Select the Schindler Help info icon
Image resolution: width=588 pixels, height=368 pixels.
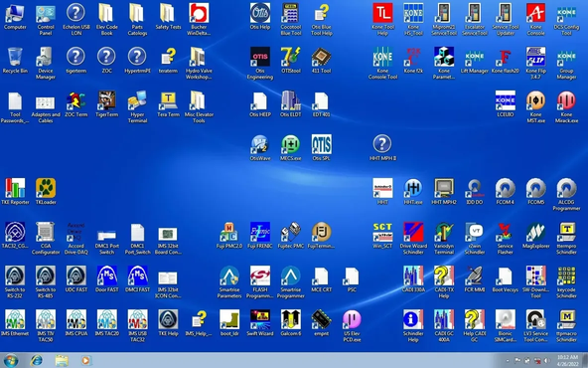click(x=413, y=325)
